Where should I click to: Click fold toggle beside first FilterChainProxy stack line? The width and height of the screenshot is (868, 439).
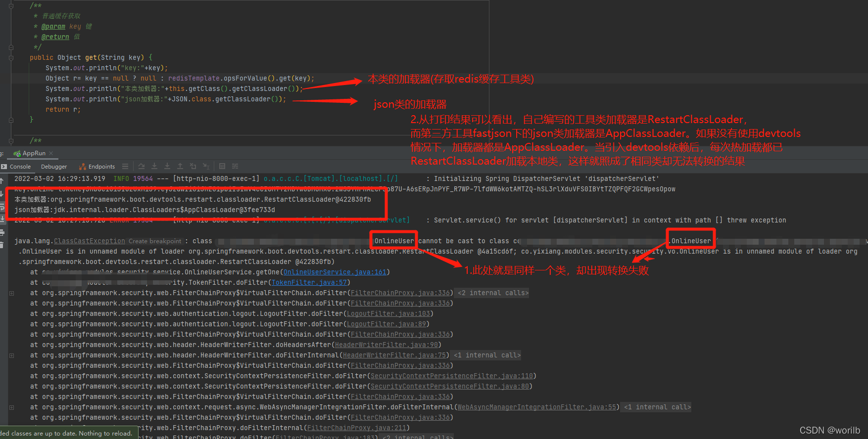coord(11,293)
